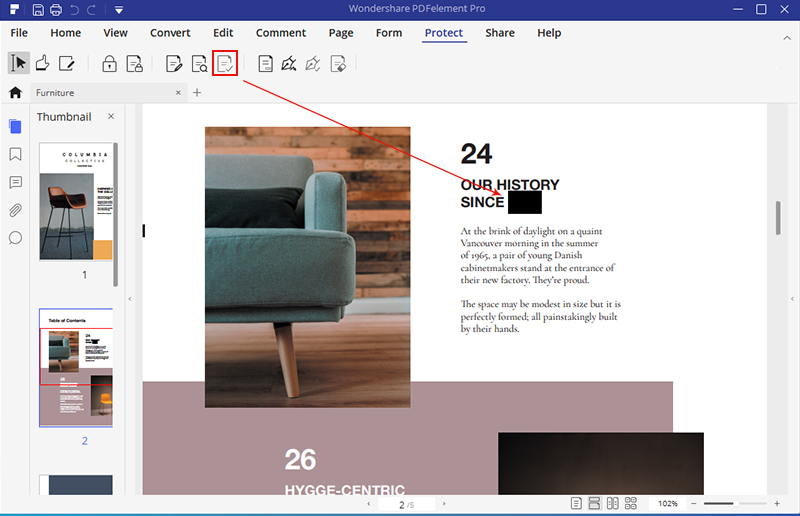Open the Password lock tool
Viewport: 800px width, 516px height.
(109, 64)
